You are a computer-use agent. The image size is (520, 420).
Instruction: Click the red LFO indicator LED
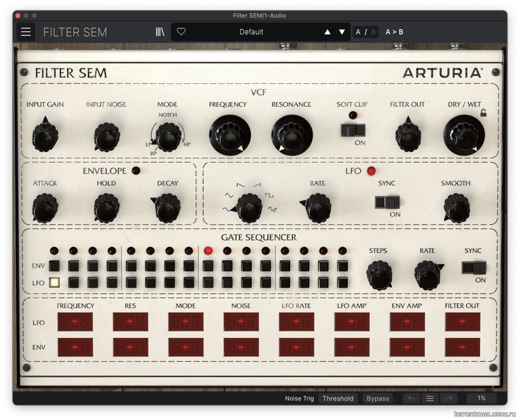(x=371, y=171)
